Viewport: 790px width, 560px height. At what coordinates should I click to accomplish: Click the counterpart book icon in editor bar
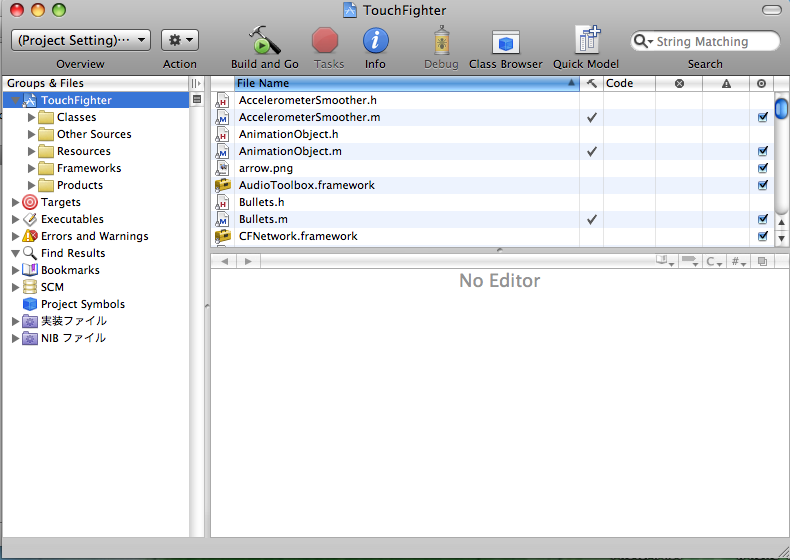tap(665, 261)
